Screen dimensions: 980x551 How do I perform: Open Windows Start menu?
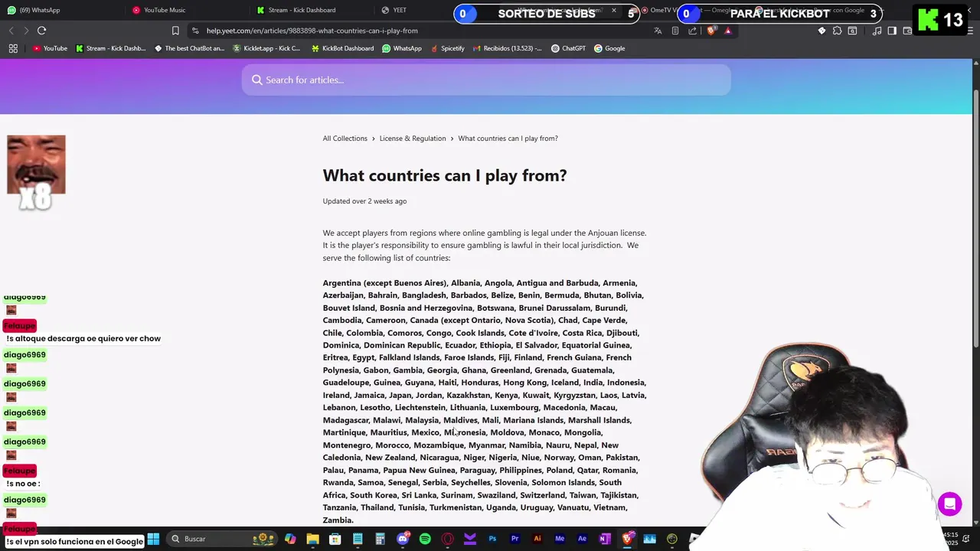(153, 539)
